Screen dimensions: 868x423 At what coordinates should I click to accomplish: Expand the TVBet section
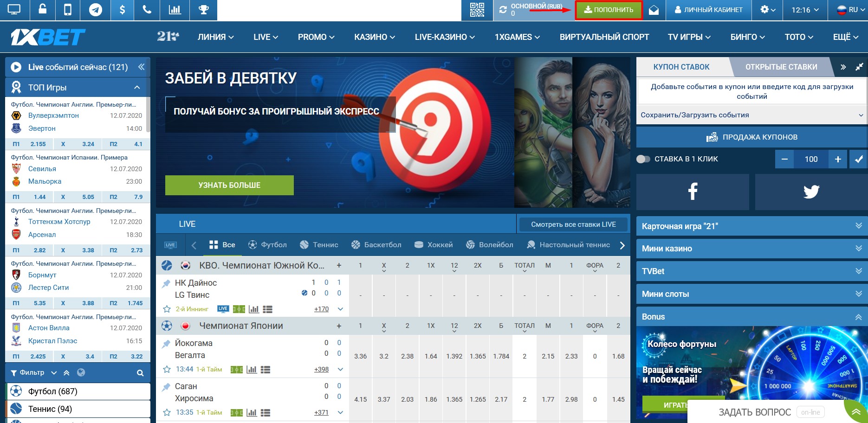point(752,271)
